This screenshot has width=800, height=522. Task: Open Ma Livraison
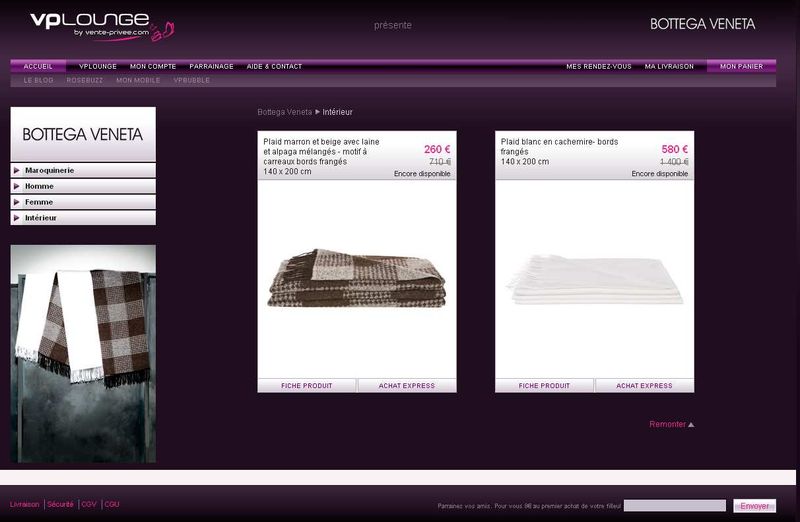pos(669,66)
